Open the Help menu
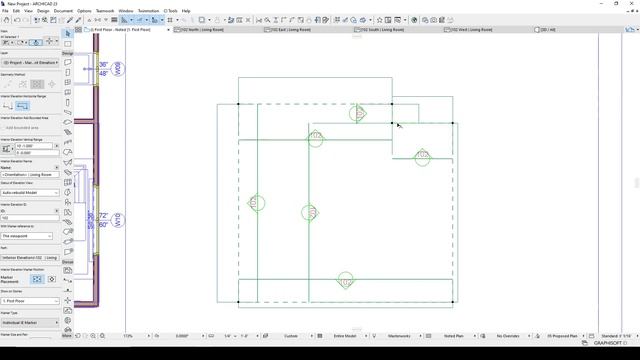Image resolution: width=640 pixels, height=360 pixels. pos(186,11)
